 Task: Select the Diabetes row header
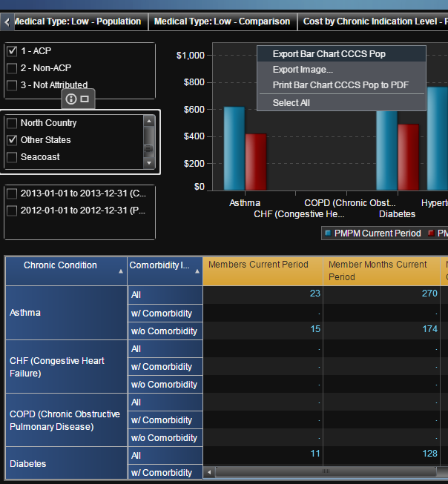[x=66, y=464]
